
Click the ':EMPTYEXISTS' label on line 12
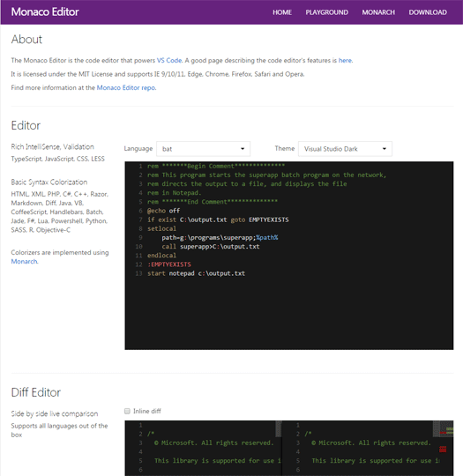[x=169, y=264]
